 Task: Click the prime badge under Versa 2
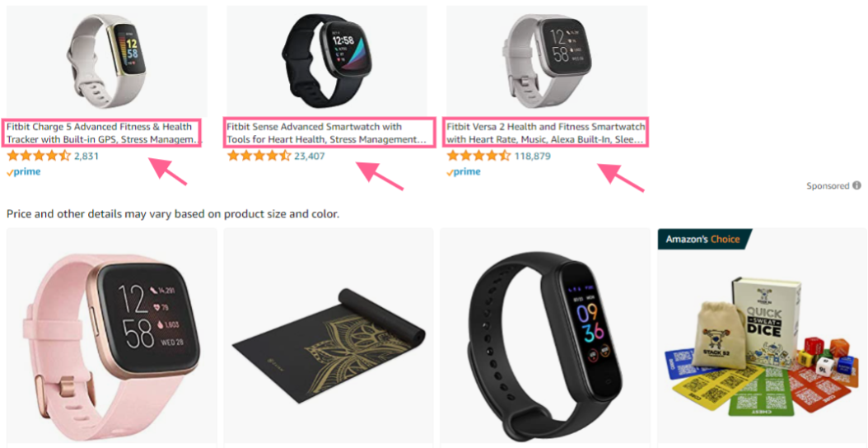[464, 171]
